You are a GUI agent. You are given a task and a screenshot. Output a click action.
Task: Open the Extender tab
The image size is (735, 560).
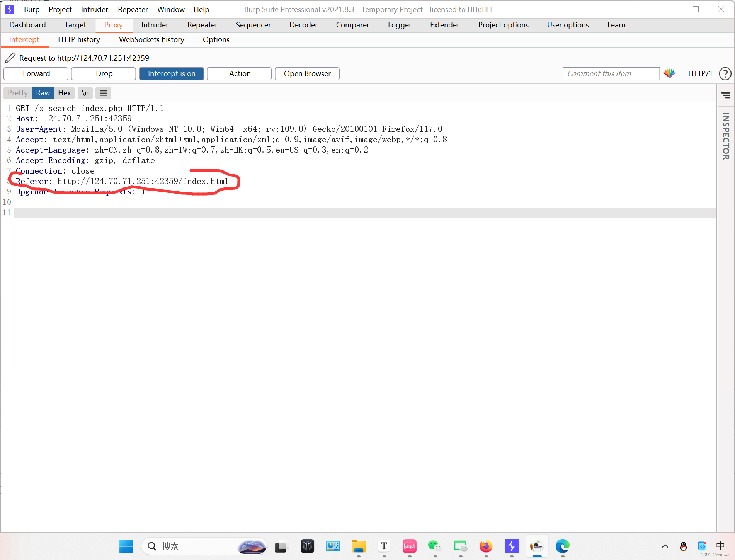point(445,25)
